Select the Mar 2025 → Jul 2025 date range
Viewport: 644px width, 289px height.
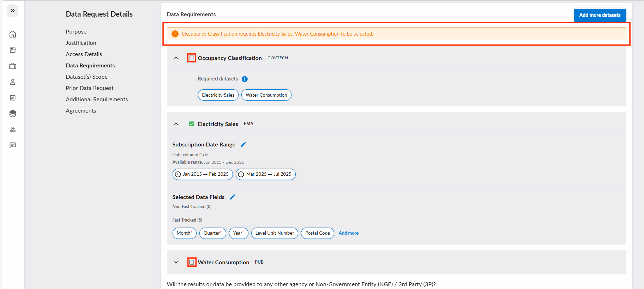[x=266, y=174]
